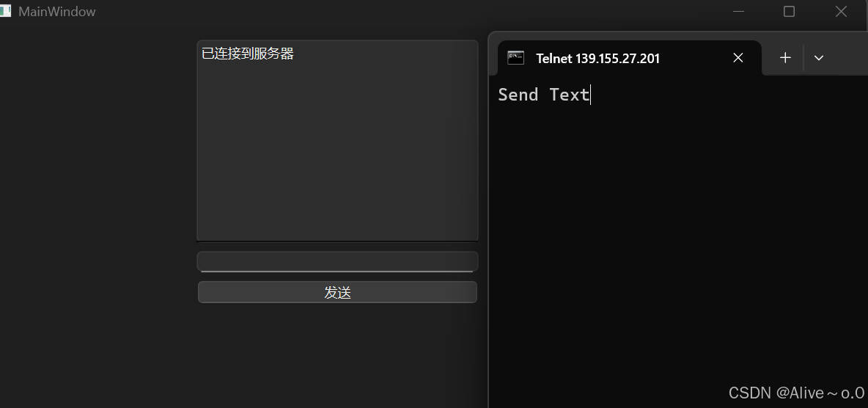Click the terminal title bar right of the chevron
Image resolution: width=868 pixels, height=408 pixels.
[x=850, y=54]
